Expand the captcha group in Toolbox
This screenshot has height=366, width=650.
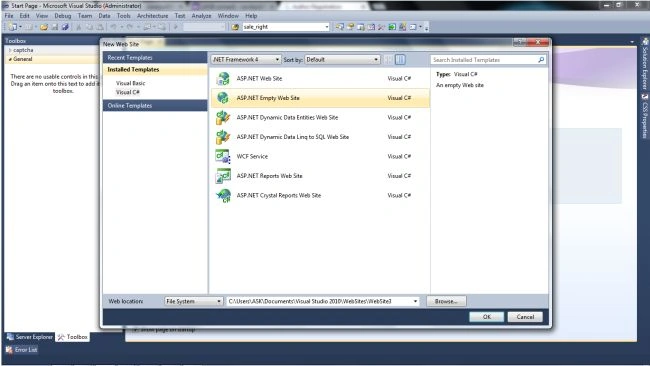click(10, 50)
